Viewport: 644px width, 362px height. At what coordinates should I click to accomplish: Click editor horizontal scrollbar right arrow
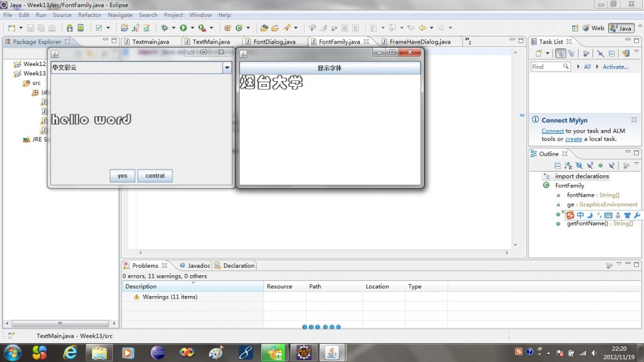point(507,253)
